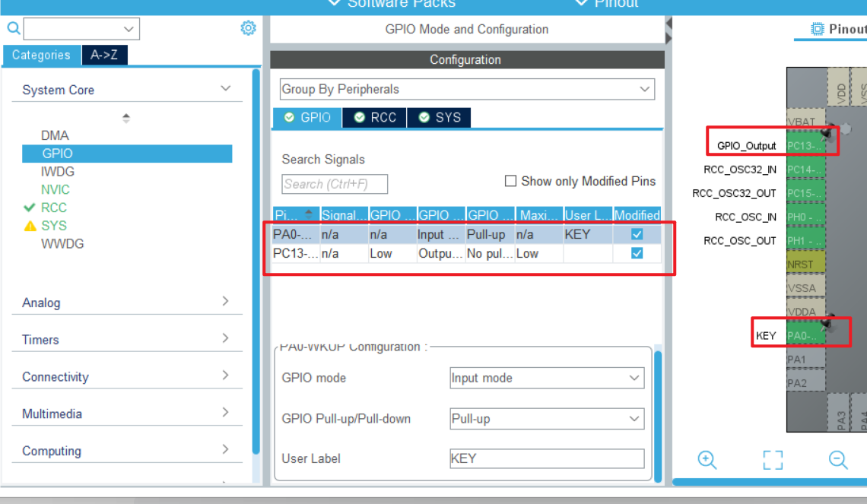Open the GPIO Pull-up/Pull-down dropdown
This screenshot has width=867, height=504.
(547, 419)
